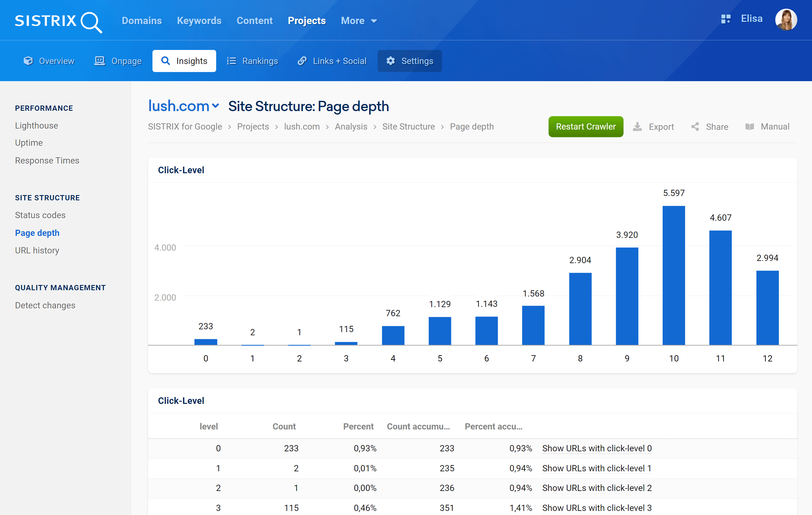Image resolution: width=812 pixels, height=515 pixels.
Task: Click the Site Structure breadcrumb
Action: tap(408, 127)
